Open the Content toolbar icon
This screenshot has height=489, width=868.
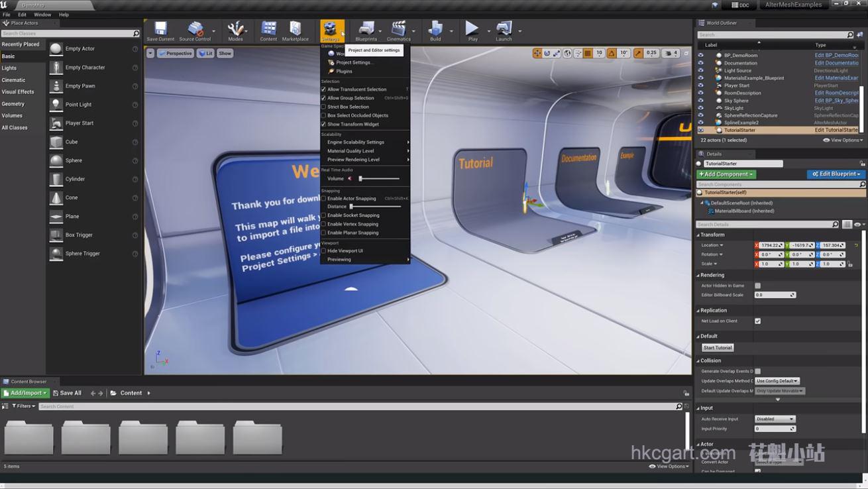tap(268, 30)
